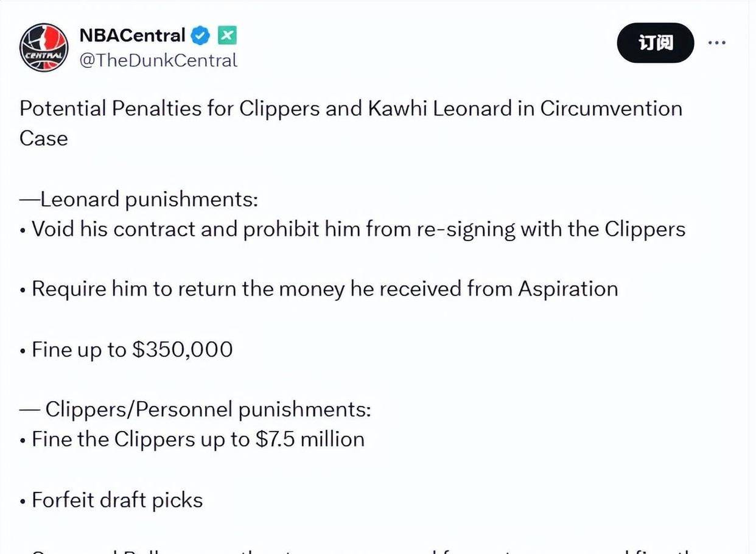Click the tweet headline mentioning Circumvention

tap(351, 123)
